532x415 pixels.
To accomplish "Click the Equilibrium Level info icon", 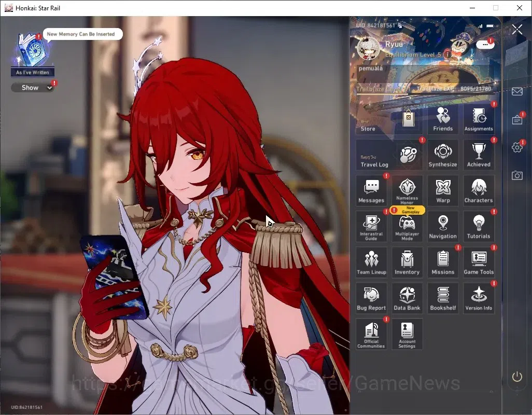I will [447, 54].
